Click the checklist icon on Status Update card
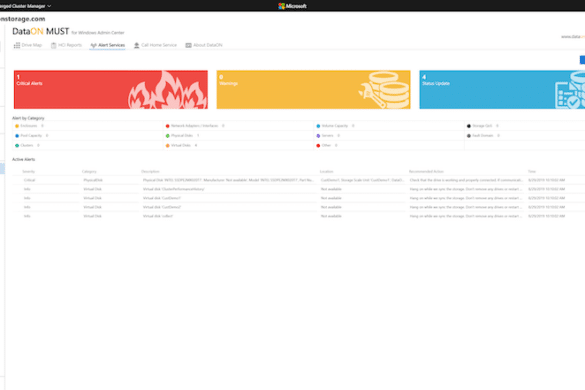585x390 pixels. pos(570,91)
